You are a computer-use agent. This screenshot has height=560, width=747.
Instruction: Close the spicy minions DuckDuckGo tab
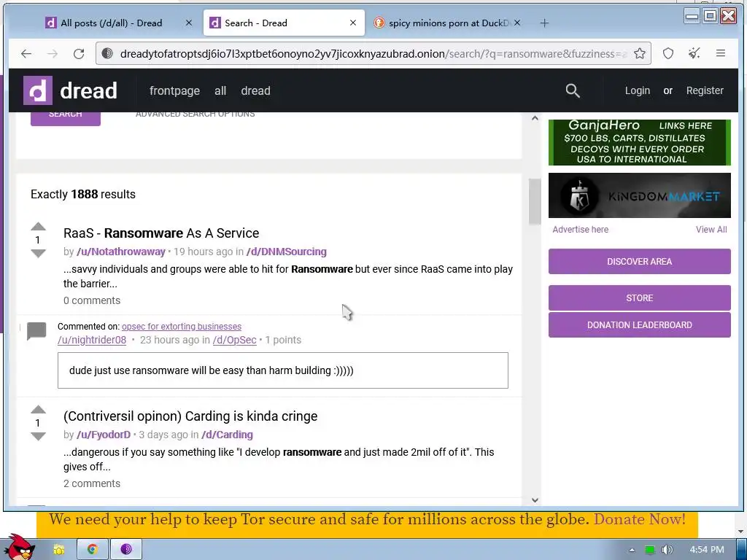click(x=517, y=23)
